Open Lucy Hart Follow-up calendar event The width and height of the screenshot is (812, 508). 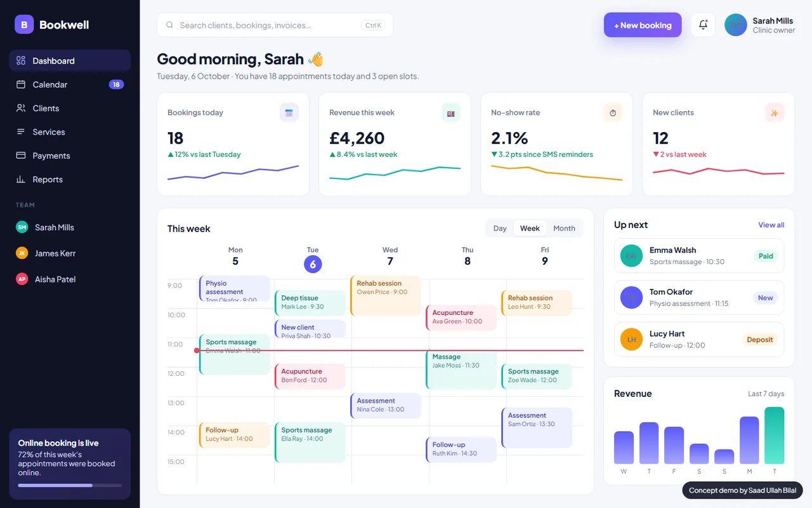235,435
